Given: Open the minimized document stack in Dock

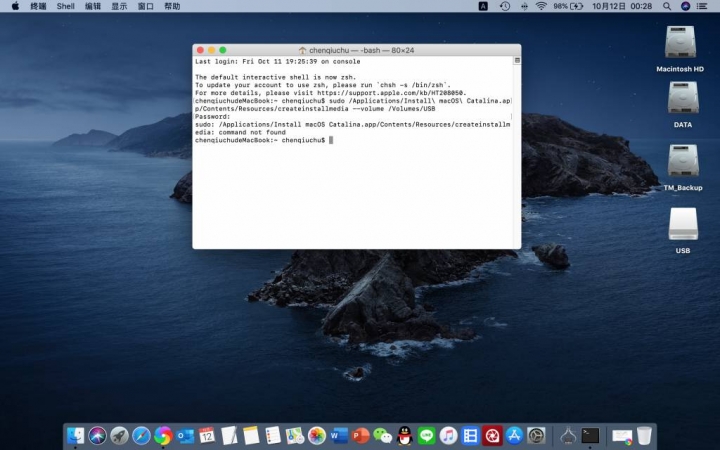Looking at the screenshot, I should click(622, 436).
